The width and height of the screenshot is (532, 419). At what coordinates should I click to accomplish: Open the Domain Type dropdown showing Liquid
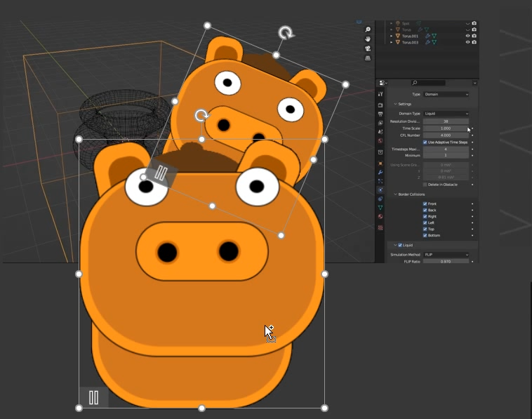click(x=446, y=114)
